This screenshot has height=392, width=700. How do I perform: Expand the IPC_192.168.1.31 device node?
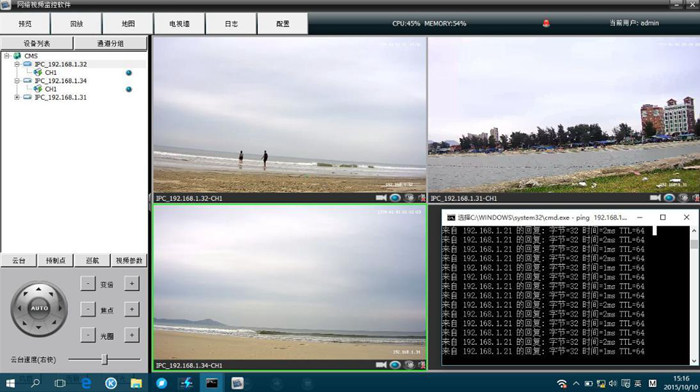17,97
